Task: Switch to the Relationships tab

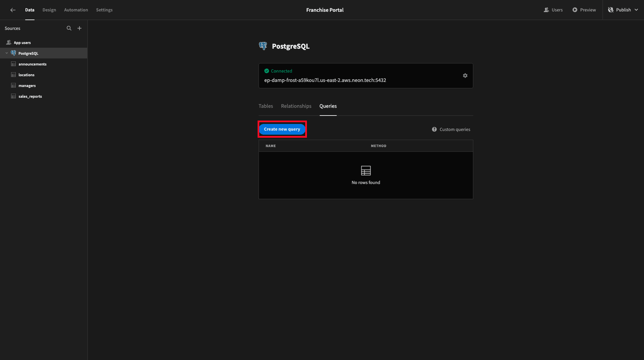Action: (296, 106)
